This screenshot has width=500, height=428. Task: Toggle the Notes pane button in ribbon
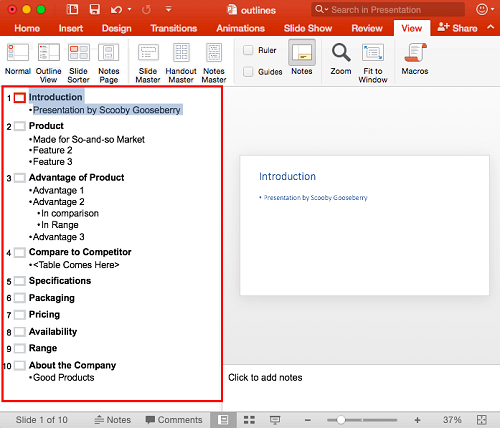[302, 57]
